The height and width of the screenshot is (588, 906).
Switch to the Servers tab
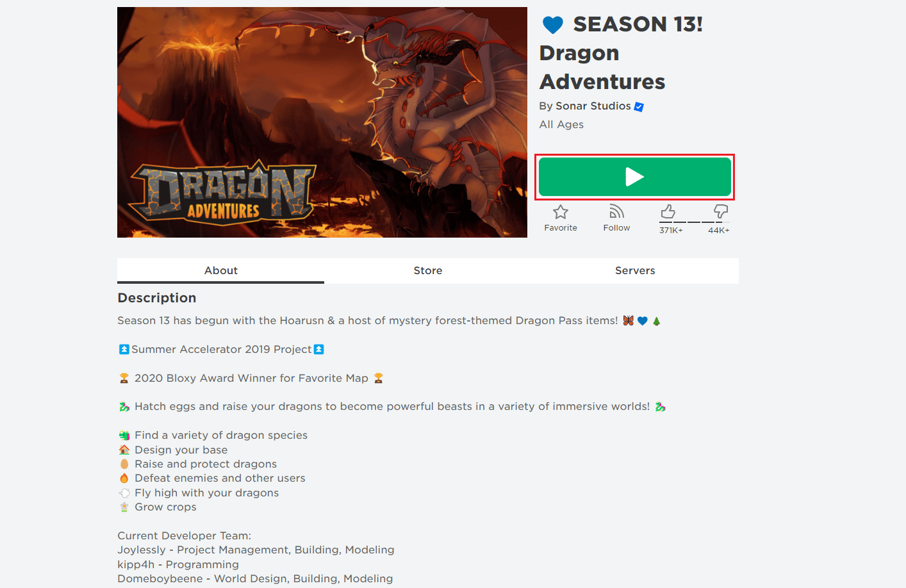634,270
